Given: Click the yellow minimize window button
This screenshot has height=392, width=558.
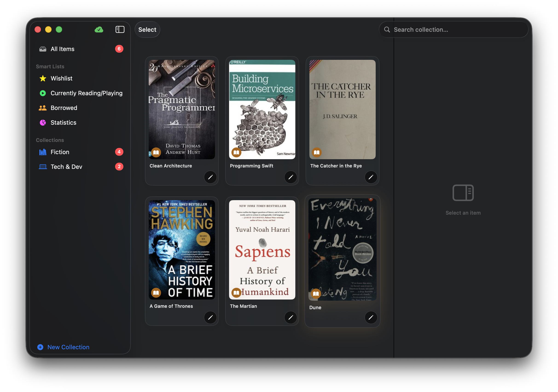Looking at the screenshot, I should point(48,30).
